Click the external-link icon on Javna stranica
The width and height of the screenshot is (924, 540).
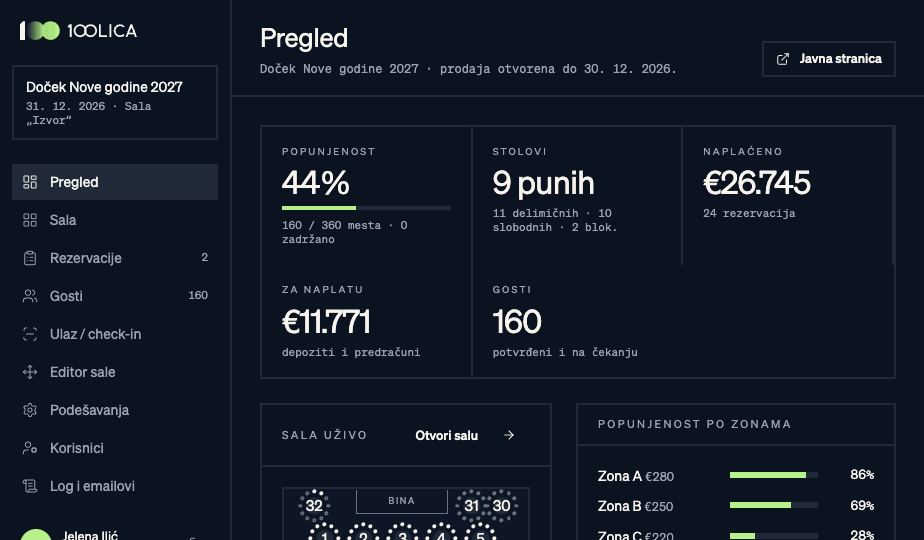783,59
